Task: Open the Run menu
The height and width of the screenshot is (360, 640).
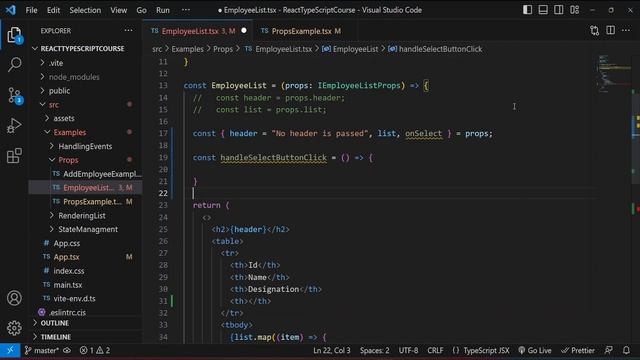Action: coord(162,10)
